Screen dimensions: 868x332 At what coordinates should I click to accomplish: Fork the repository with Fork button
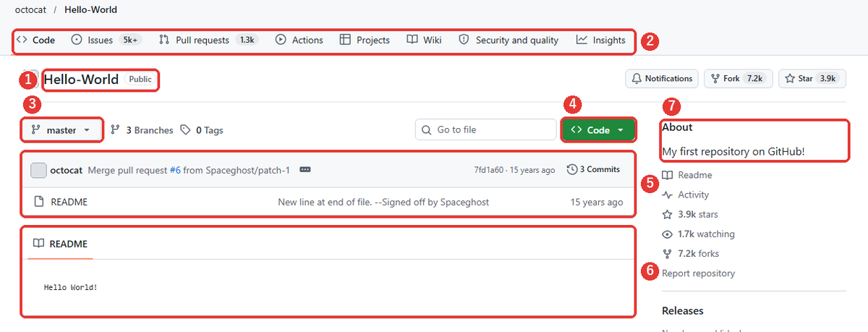click(739, 79)
